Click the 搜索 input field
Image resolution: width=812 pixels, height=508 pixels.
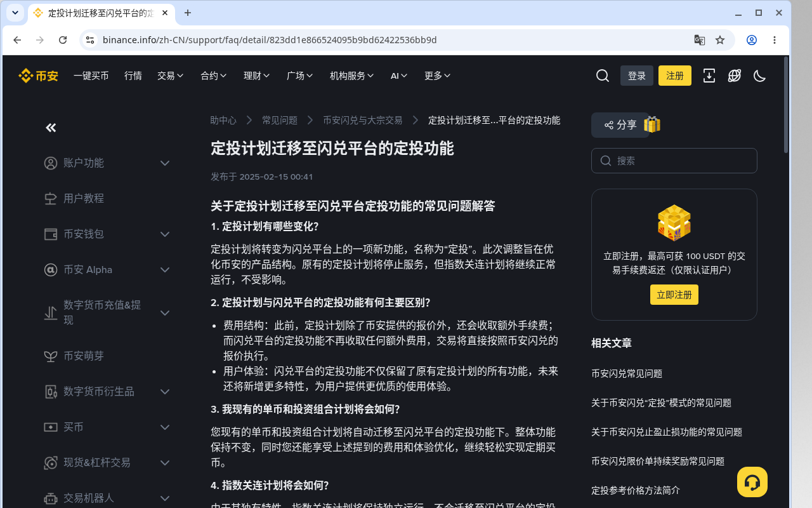click(674, 161)
